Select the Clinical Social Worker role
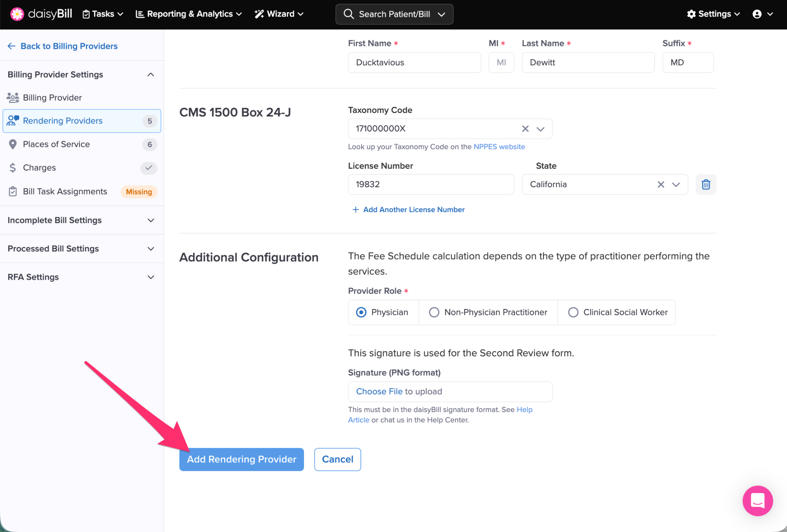Viewport: 787px width, 532px height. pyautogui.click(x=573, y=312)
